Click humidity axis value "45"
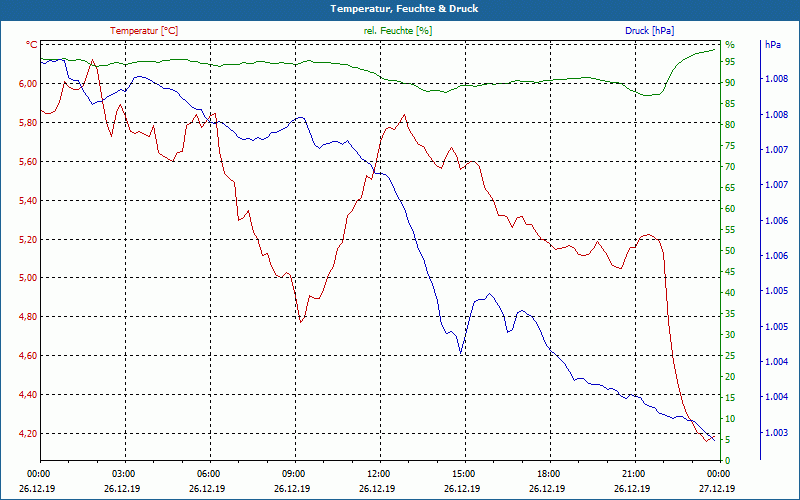The width and height of the screenshot is (800, 500). (x=730, y=272)
